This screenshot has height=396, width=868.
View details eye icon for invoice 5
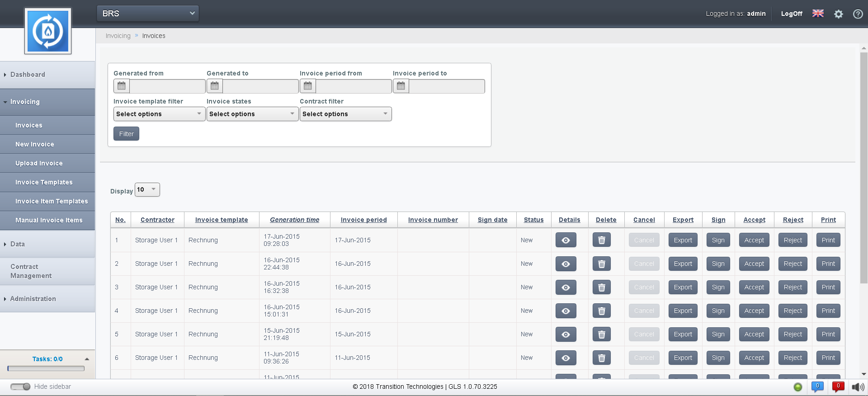[x=566, y=335]
